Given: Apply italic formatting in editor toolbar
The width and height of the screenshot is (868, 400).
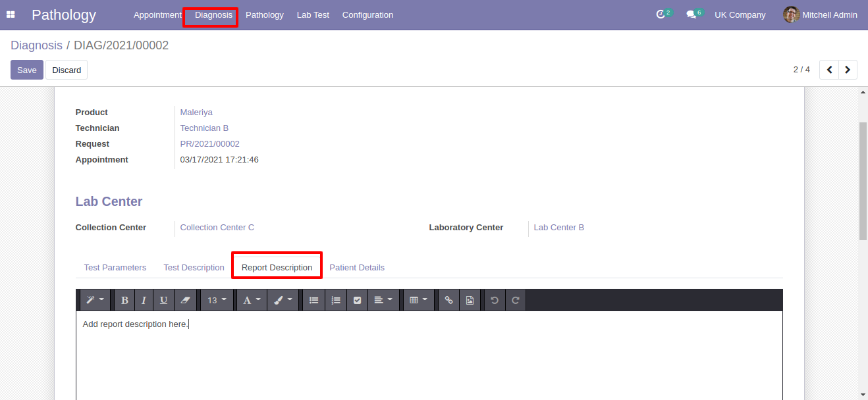Looking at the screenshot, I should point(144,300).
